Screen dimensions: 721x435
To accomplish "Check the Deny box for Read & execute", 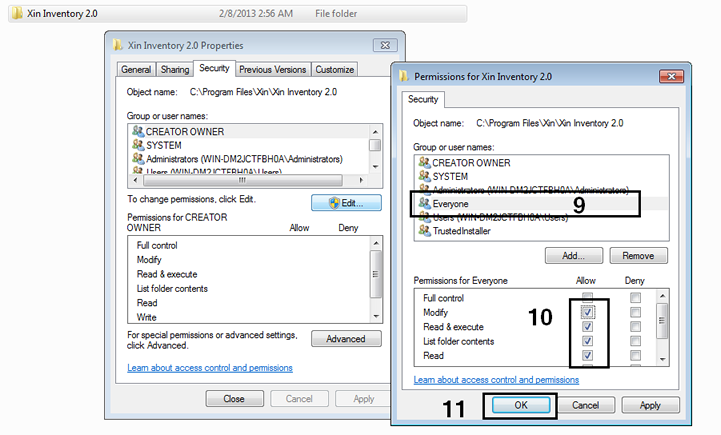I will click(x=635, y=326).
